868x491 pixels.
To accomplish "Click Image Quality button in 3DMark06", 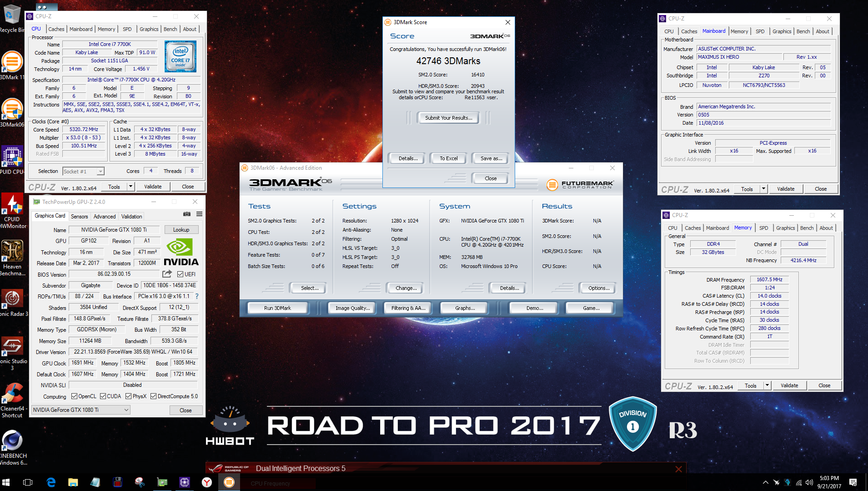I will [352, 308].
